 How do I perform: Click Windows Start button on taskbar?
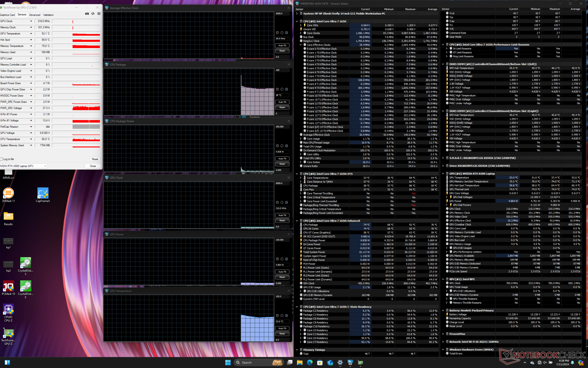(228, 362)
